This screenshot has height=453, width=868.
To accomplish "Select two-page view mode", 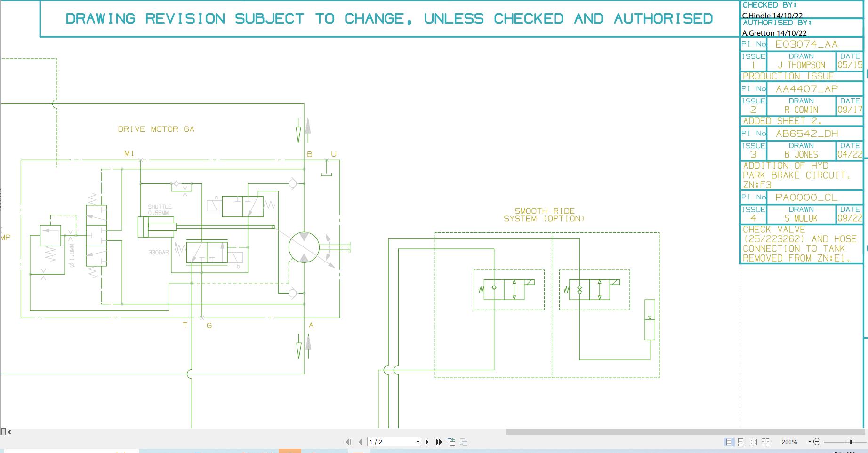I will point(754,442).
